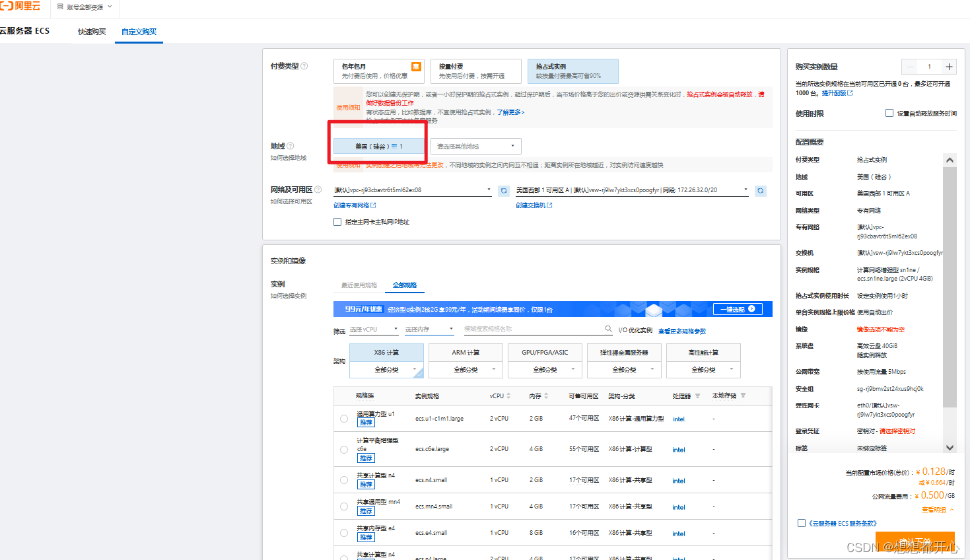Focus the 模糊搜索规格名称 search field
The width and height of the screenshot is (970, 560).
[532, 329]
